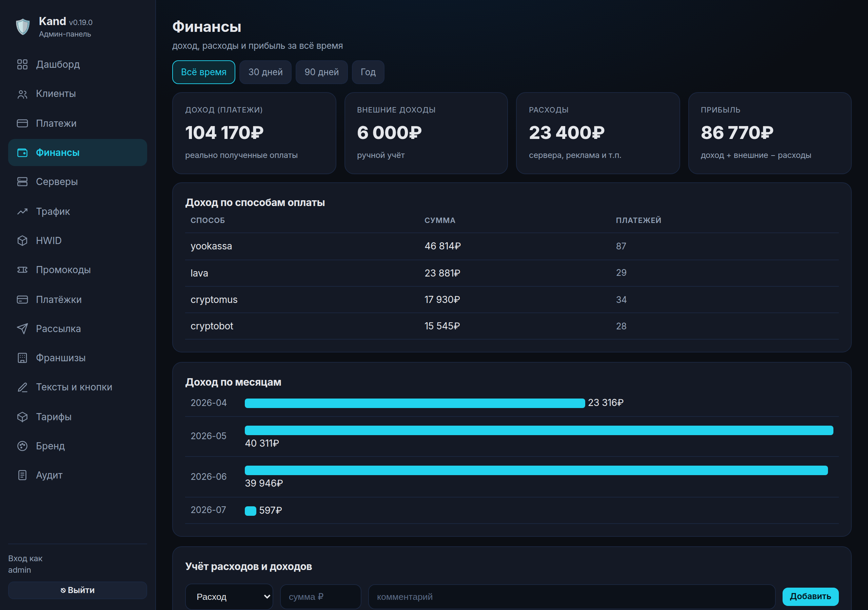Open the Аудит document icon

point(22,475)
